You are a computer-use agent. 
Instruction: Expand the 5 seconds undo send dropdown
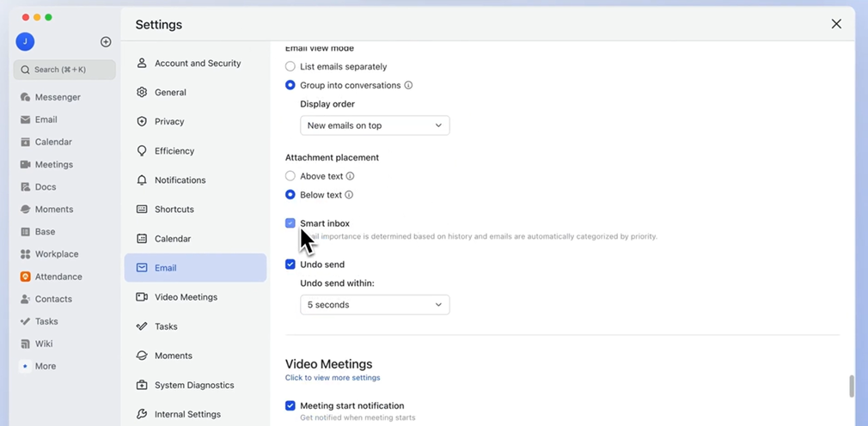375,305
